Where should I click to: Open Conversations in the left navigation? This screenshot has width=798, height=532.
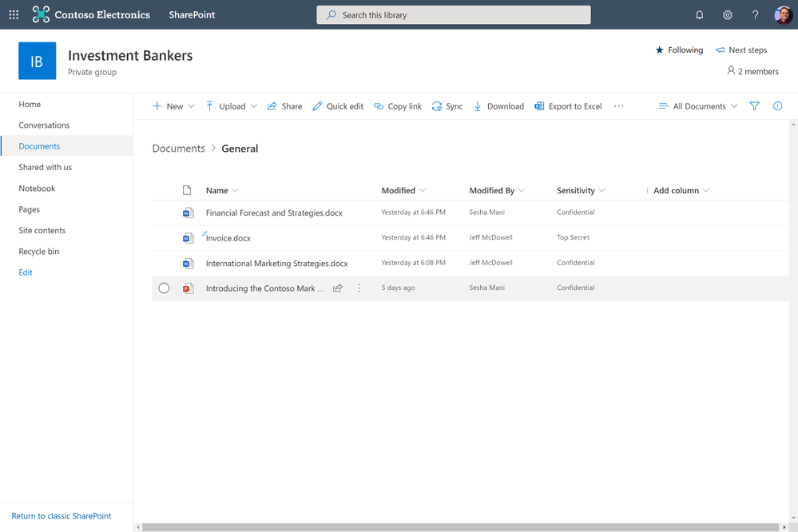[x=44, y=125]
